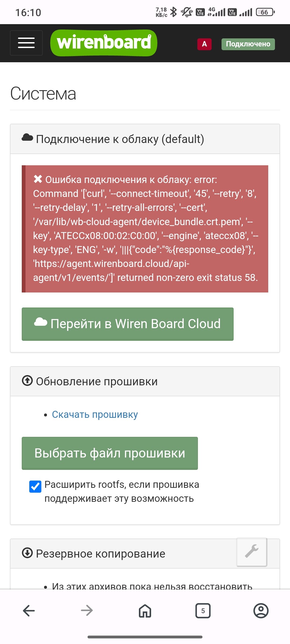Open the browser profile account icon
This screenshot has width=290, height=644.
pyautogui.click(x=261, y=611)
